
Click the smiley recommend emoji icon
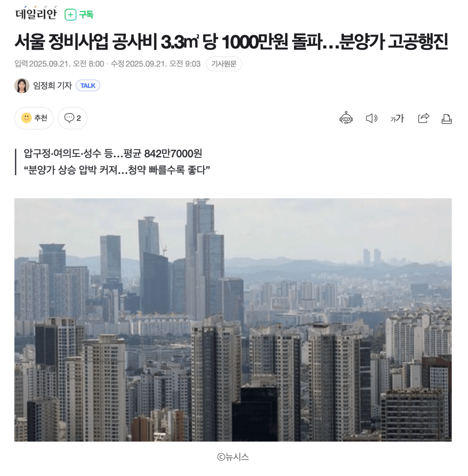[26, 118]
